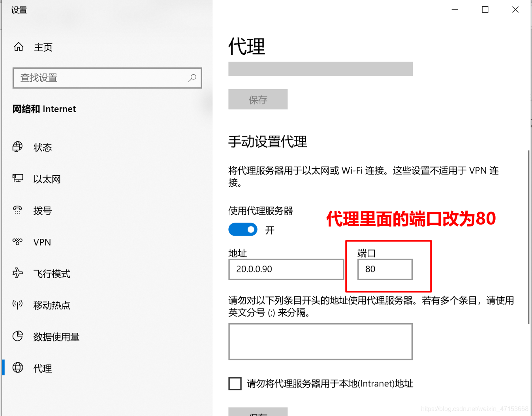The height and width of the screenshot is (416, 532).
Task: Click the search magnifier in 查找设置
Action: pos(192,78)
